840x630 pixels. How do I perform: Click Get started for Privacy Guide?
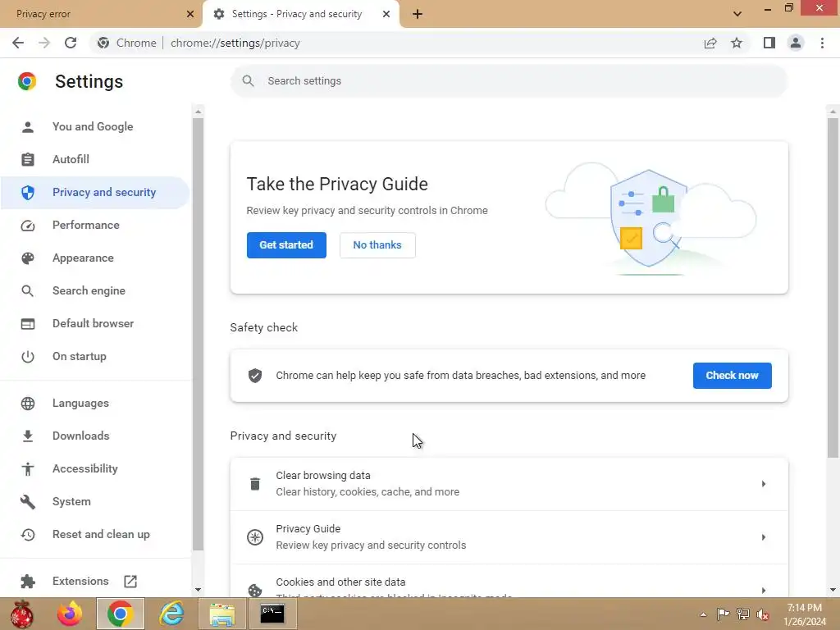click(286, 244)
